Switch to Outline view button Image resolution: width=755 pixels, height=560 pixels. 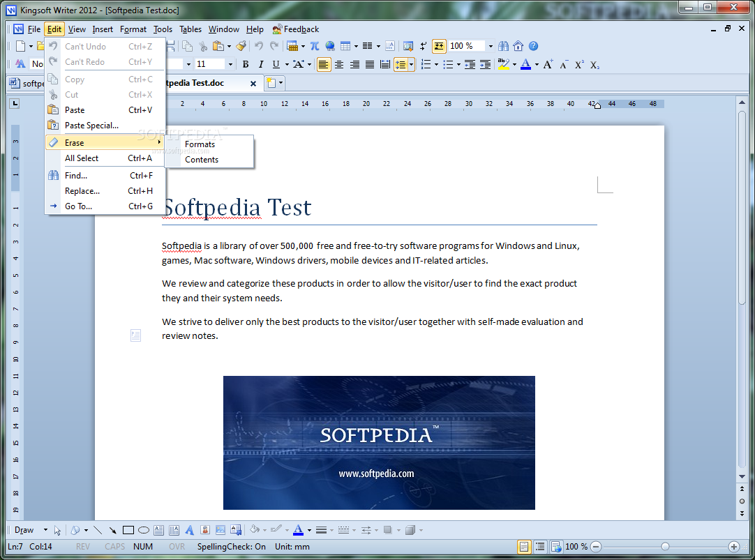540,547
